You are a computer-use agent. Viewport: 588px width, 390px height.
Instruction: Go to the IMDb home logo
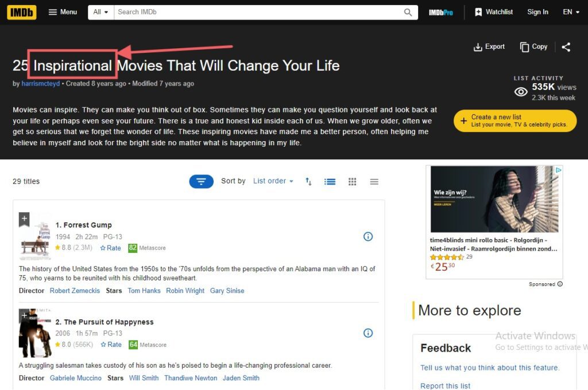21,13
